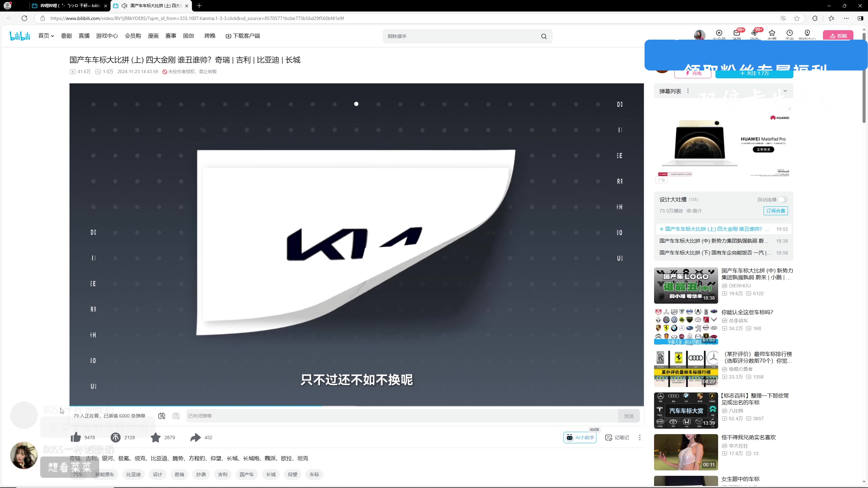Screen dimensions: 868x488
Task: Close the current video tab
Action: [x=186, y=6]
